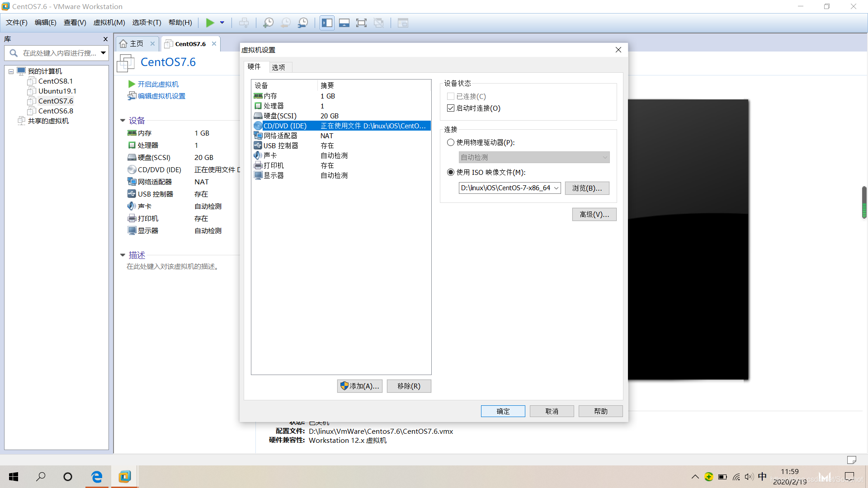
Task: Open the library search dropdown arrow
Action: (104, 53)
